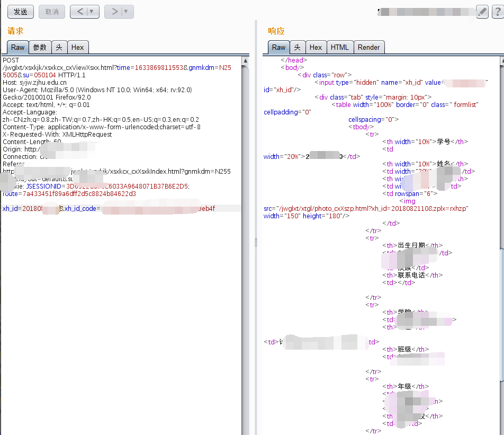The image size is (504, 435).
Task: Click the Host: syjw.zjhu.edu.cn header line
Action: click(x=35, y=82)
